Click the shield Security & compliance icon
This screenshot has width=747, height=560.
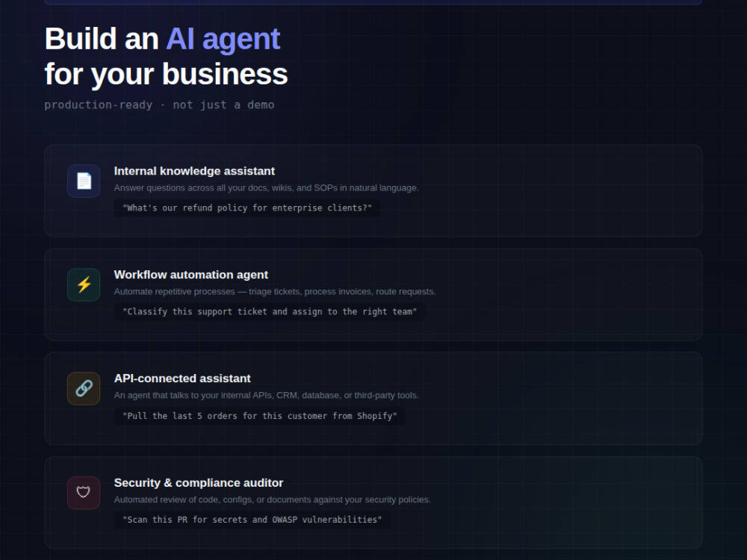[x=84, y=493]
